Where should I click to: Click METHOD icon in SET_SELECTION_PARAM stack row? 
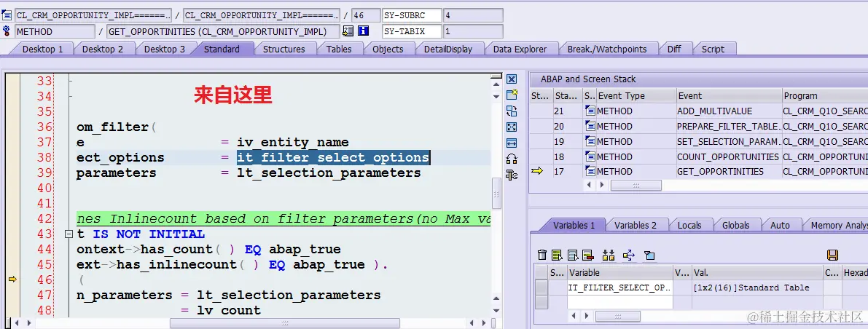(x=590, y=141)
